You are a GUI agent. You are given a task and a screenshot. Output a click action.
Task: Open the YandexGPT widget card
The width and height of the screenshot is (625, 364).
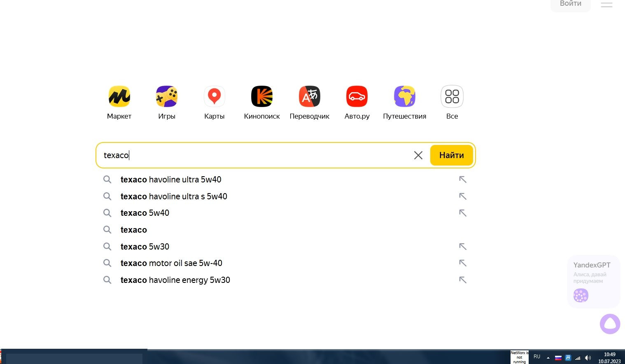pyautogui.click(x=594, y=282)
